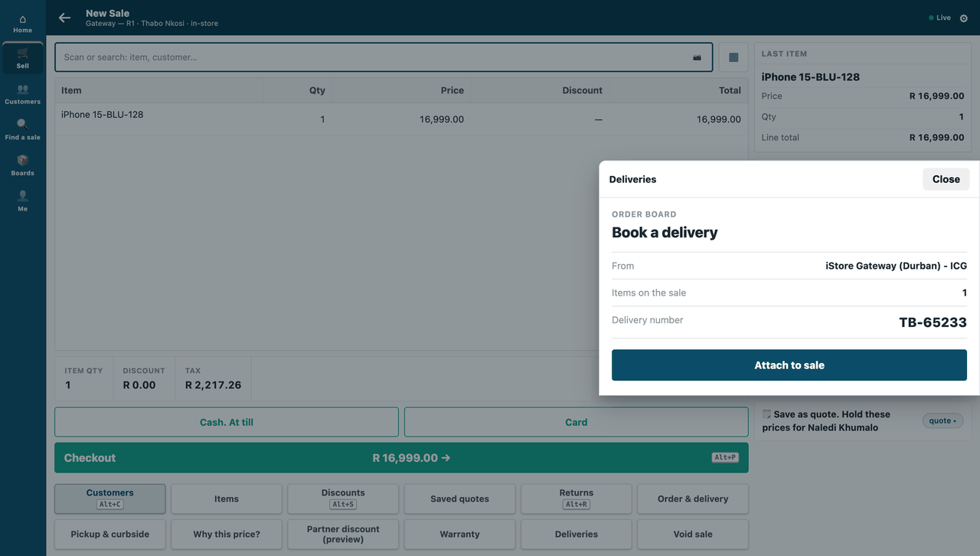Screen dimensions: 980x556
Task: Attach the delivery to the sale
Action: point(789,365)
